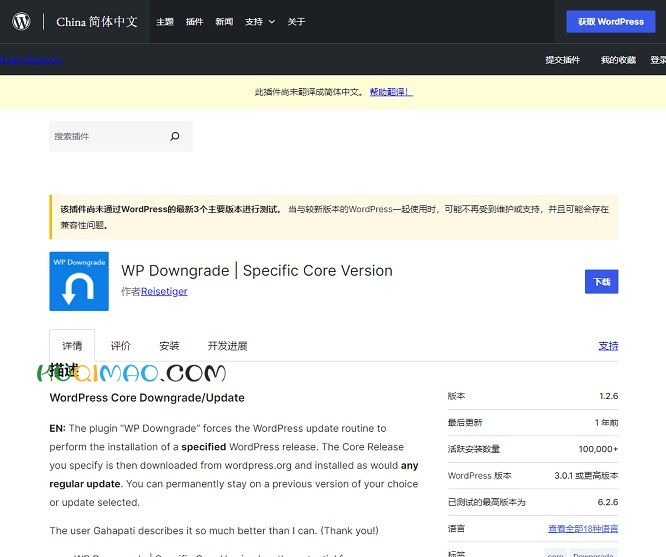Click the tested-up-to value 6.2.6
666x557 pixels.
click(608, 502)
